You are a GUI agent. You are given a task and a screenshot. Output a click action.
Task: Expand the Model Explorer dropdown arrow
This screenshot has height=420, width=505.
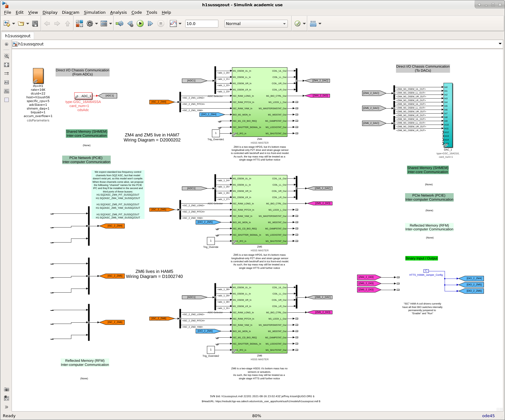pos(110,23)
